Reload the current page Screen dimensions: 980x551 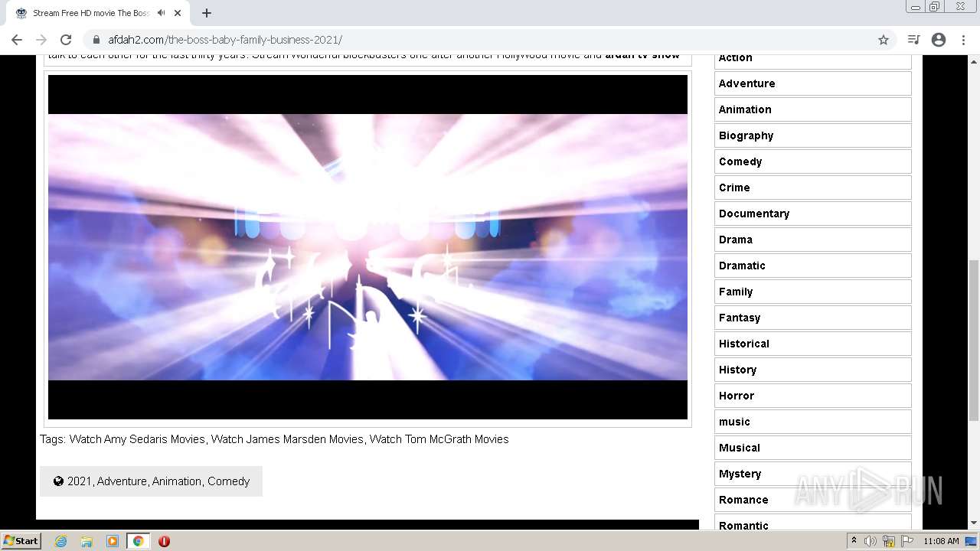coord(66,40)
